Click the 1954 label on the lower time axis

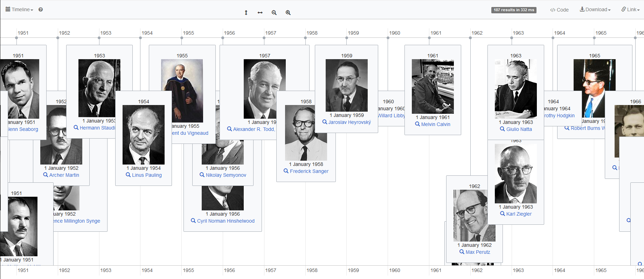(x=147, y=270)
